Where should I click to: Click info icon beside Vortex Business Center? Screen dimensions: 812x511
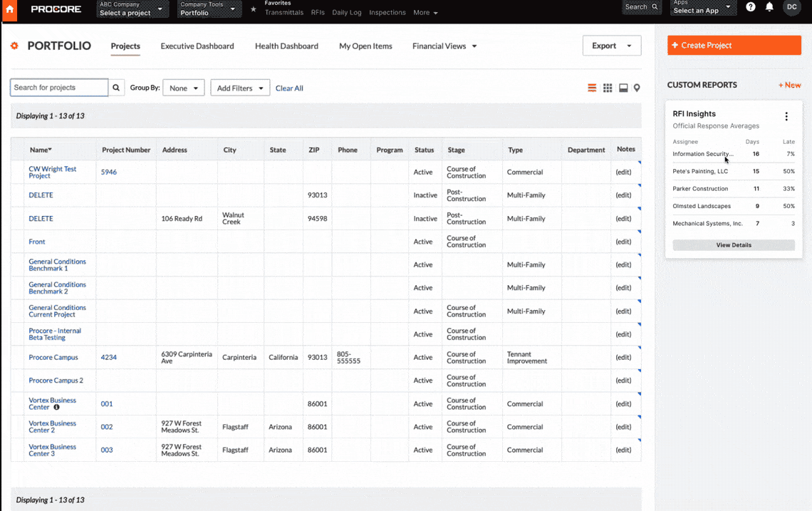tap(56, 408)
